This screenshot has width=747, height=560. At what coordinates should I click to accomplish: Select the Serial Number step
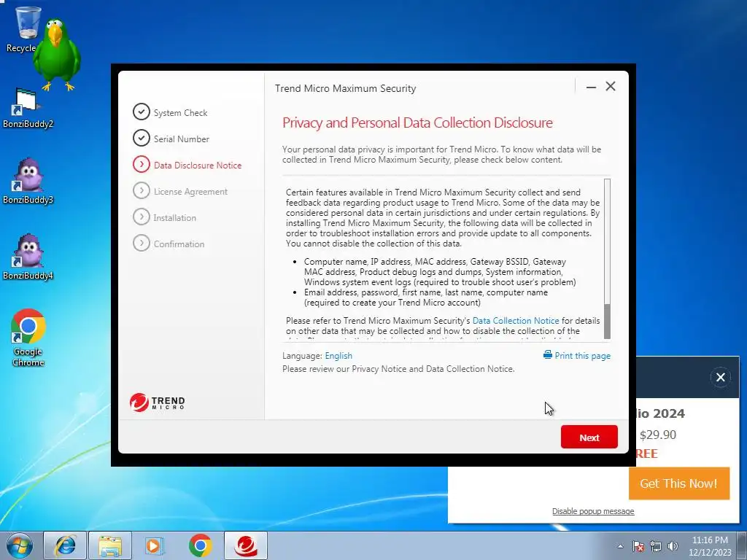click(171, 139)
